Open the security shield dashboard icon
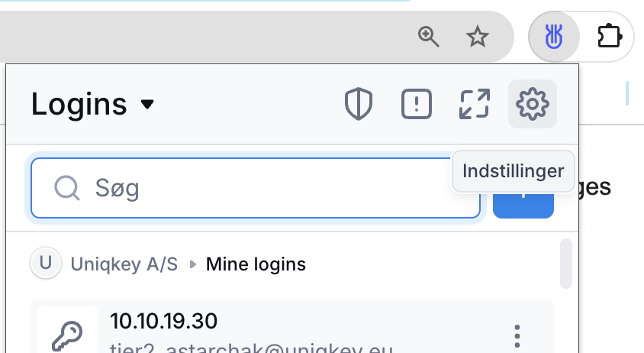This screenshot has height=353, width=644. pos(359,104)
